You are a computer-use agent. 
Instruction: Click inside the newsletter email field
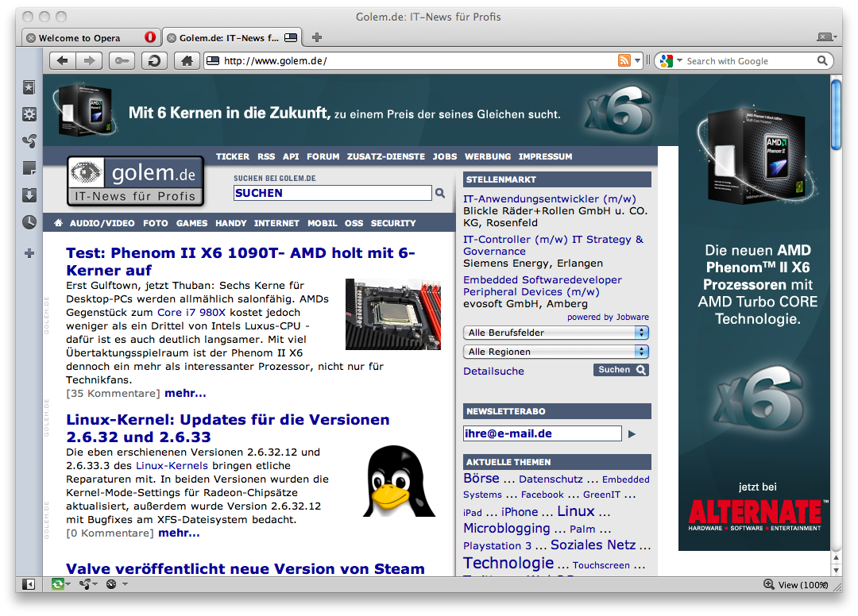[x=543, y=433]
